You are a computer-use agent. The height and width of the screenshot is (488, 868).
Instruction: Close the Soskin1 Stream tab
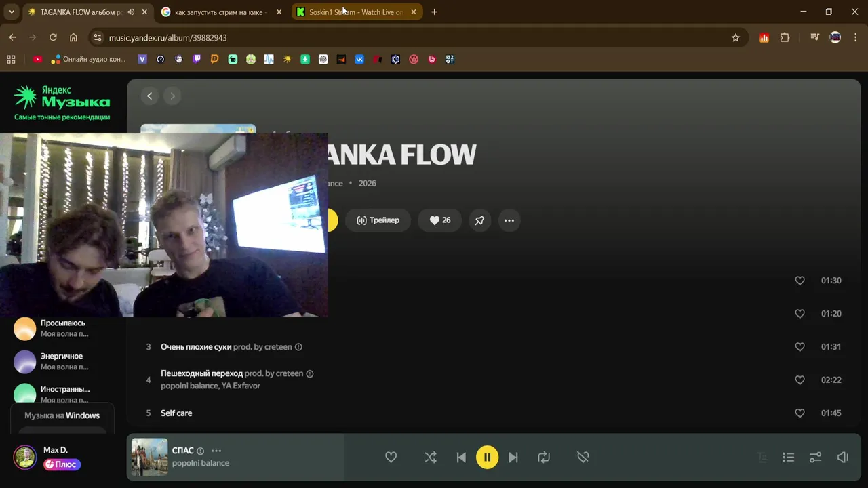click(x=414, y=12)
